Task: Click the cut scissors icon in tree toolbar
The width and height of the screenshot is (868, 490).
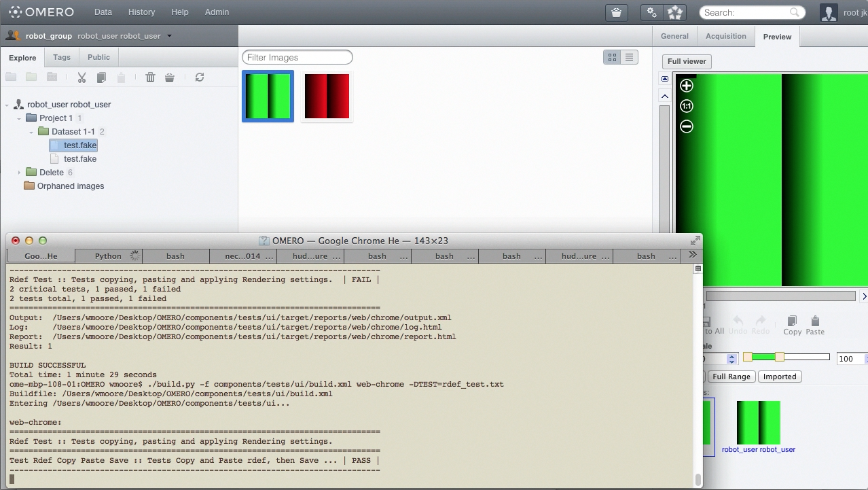Action: click(x=82, y=77)
